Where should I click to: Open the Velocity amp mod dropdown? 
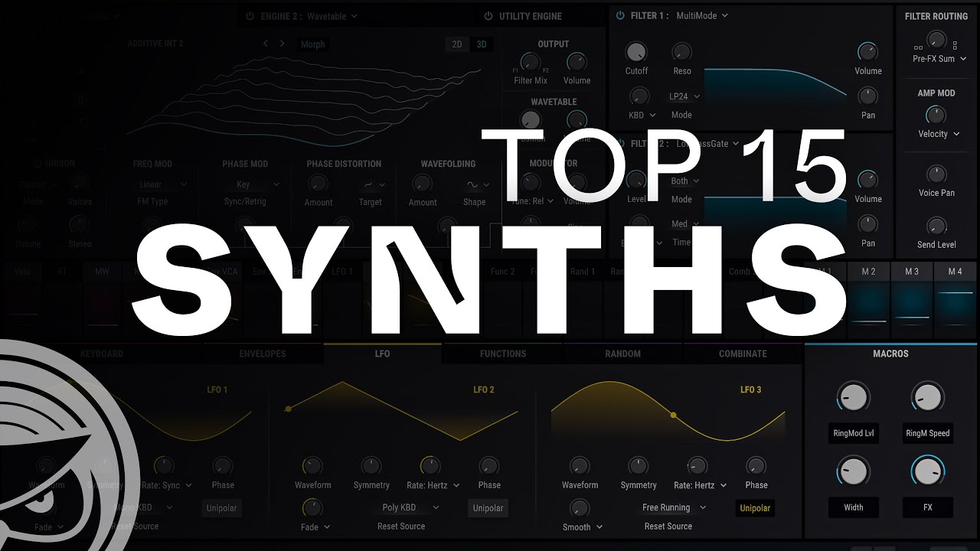click(939, 134)
